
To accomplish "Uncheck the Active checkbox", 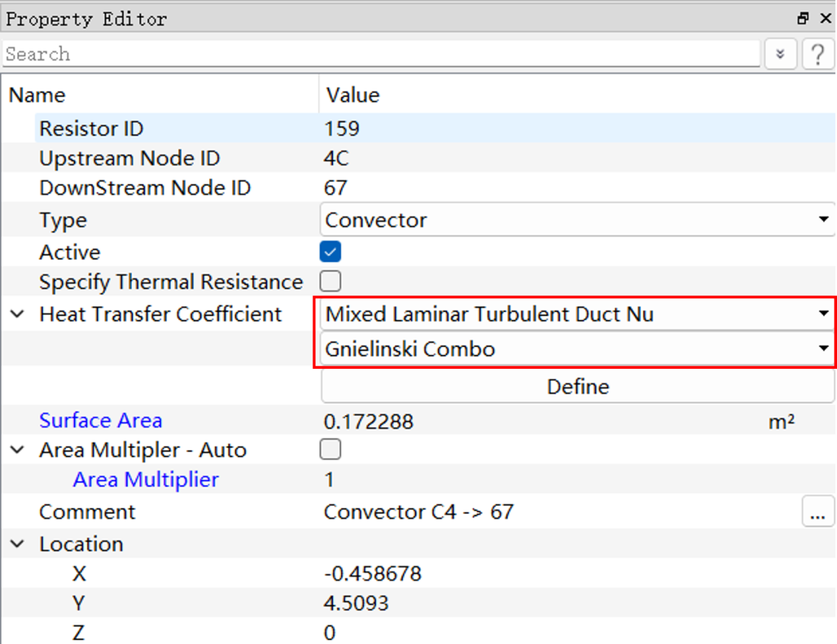I will tap(330, 252).
